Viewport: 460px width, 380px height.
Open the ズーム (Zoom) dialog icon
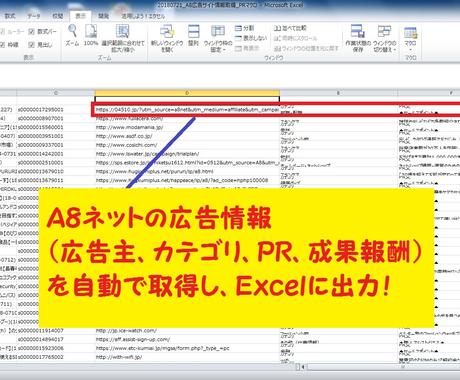click(x=72, y=35)
